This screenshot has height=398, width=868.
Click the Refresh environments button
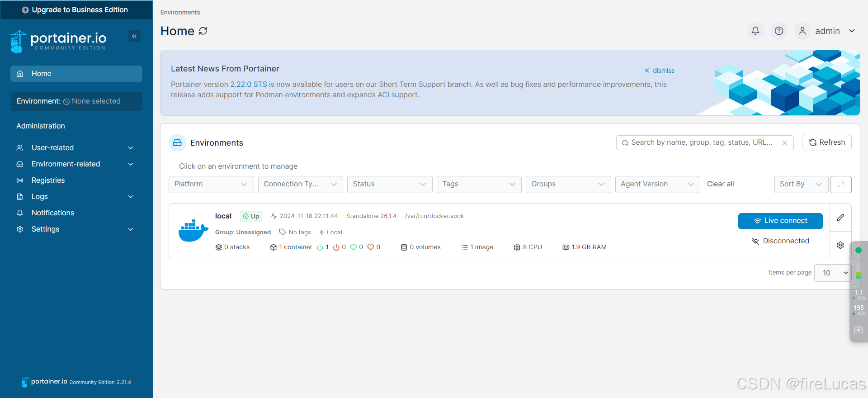pyautogui.click(x=826, y=142)
